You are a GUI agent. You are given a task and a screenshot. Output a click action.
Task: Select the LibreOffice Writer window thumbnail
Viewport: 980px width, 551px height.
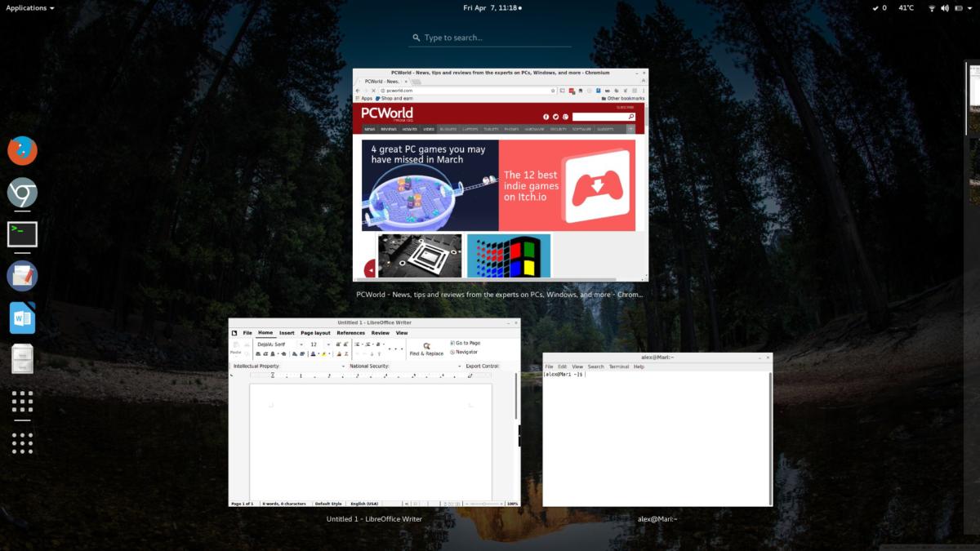(374, 412)
